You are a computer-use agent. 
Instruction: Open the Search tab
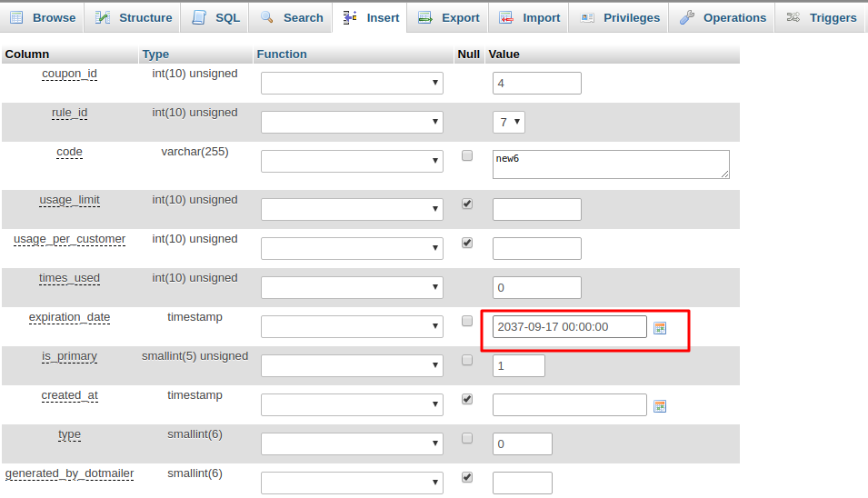(291, 17)
